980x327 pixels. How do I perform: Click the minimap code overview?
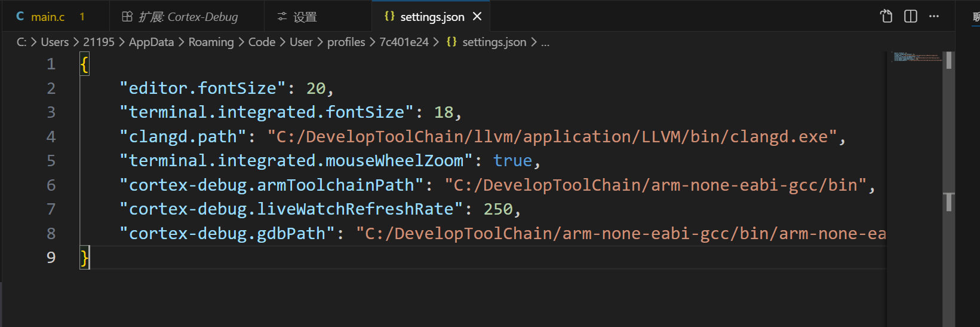point(917,57)
